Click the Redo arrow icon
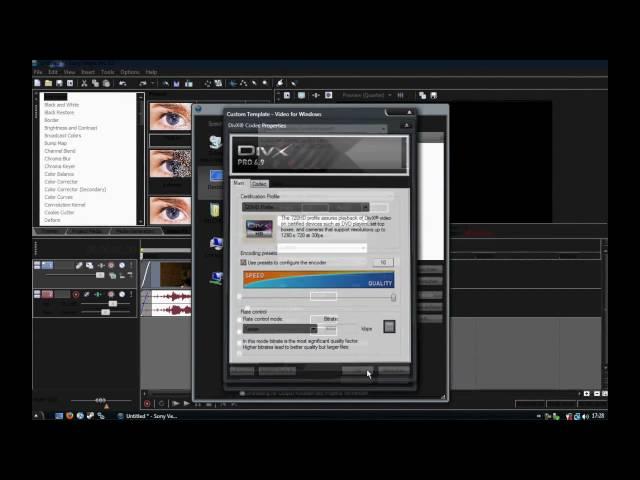Screen dimensions: 640x480 click(142, 83)
